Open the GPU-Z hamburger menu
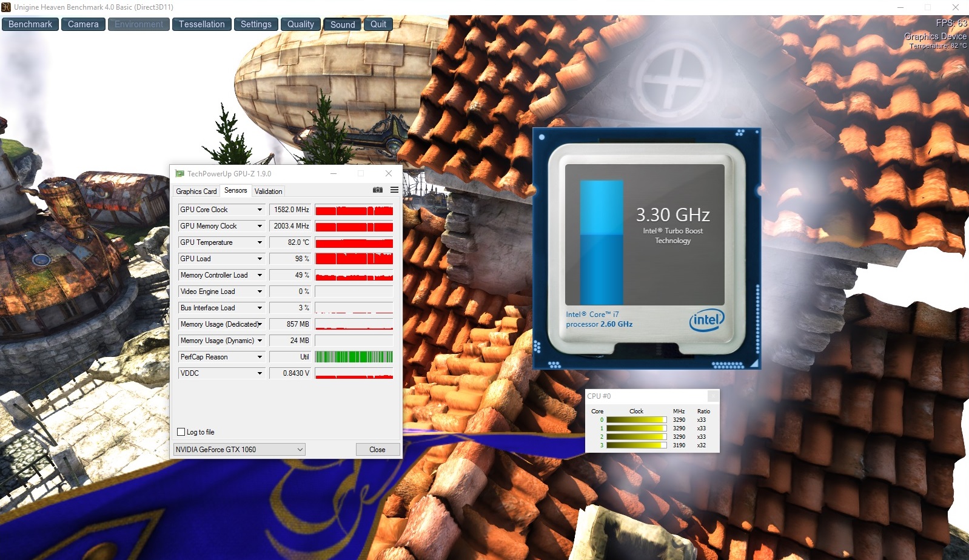Viewport: 969px width, 560px height. (x=394, y=190)
